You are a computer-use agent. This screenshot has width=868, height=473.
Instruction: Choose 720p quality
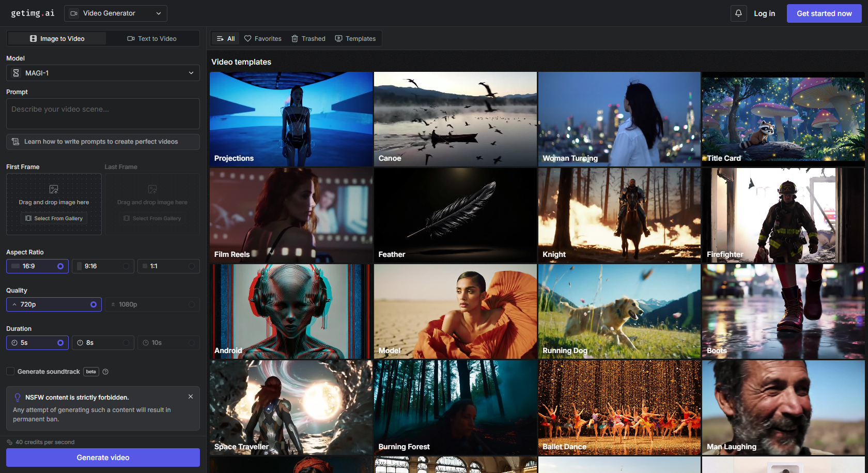[x=54, y=304]
